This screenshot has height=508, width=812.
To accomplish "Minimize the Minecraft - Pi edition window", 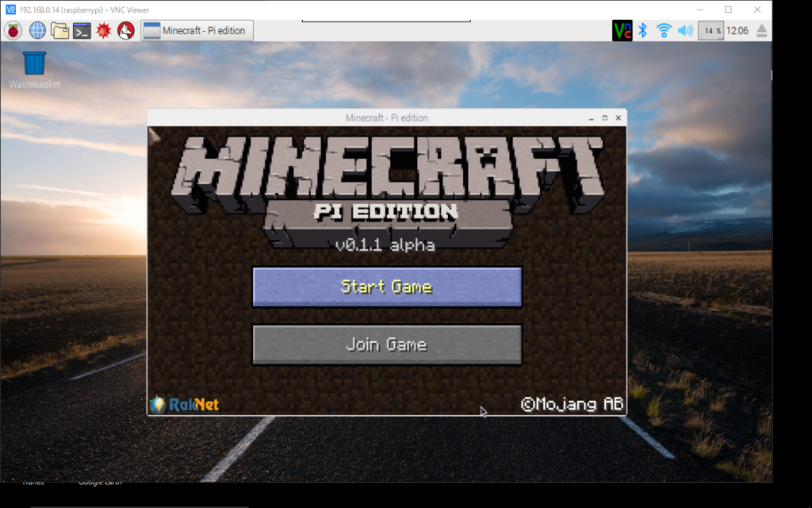I will point(591,118).
